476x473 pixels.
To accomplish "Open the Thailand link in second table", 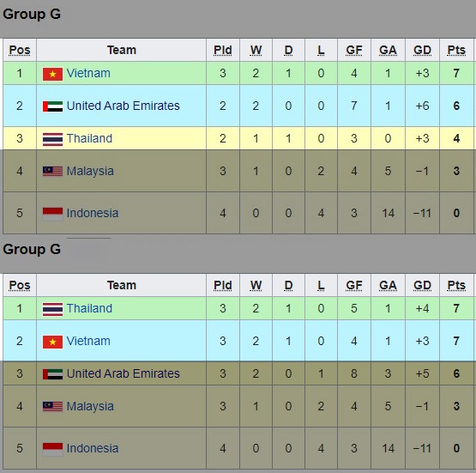I will [x=89, y=308].
